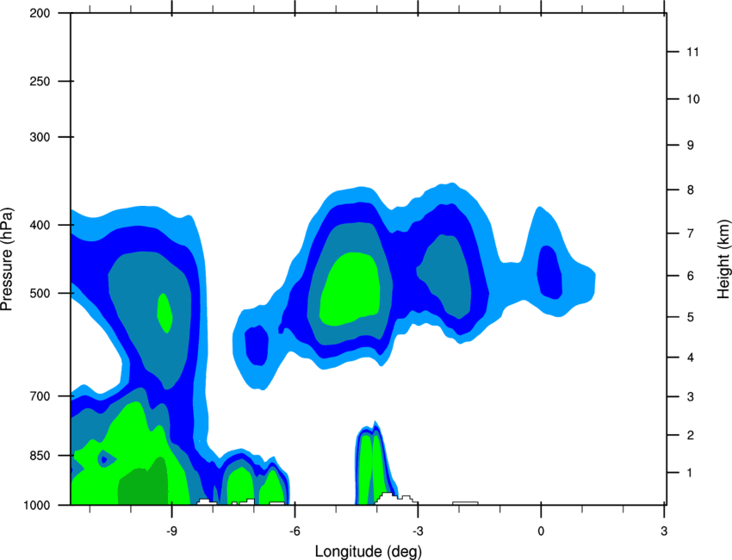Click the 850 pressure tick label
The width and height of the screenshot is (732, 560).
pos(40,456)
